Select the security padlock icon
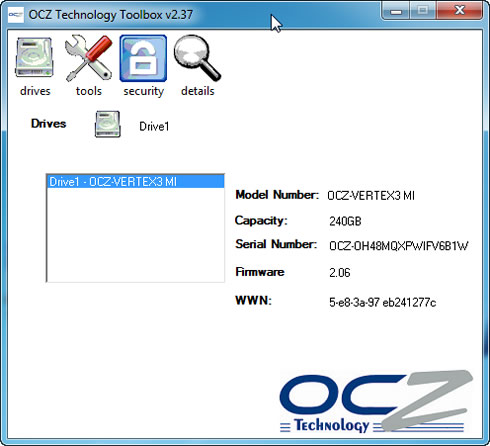The image size is (490, 446). pyautogui.click(x=143, y=58)
